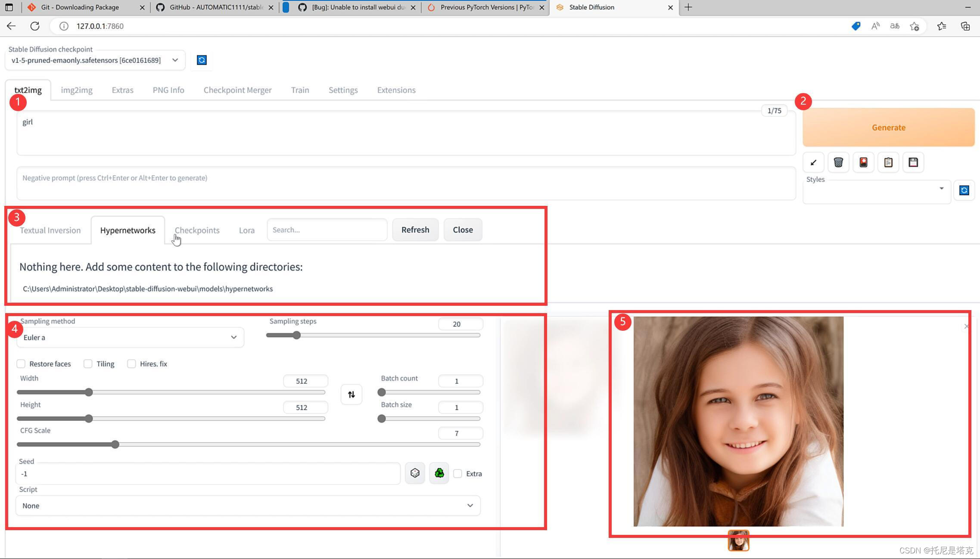Toggle extra networks with the red card icon

pyautogui.click(x=863, y=162)
